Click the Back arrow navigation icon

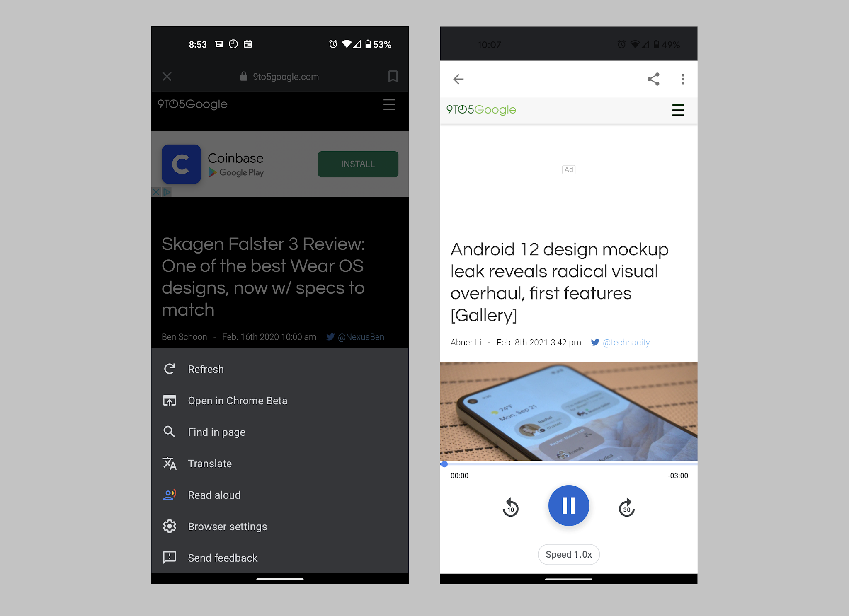(x=459, y=79)
